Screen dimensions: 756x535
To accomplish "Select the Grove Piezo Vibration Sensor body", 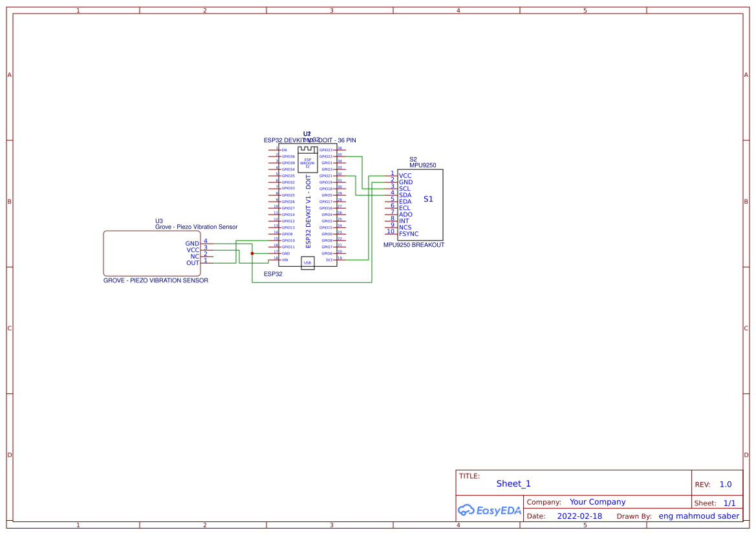I will [151, 253].
